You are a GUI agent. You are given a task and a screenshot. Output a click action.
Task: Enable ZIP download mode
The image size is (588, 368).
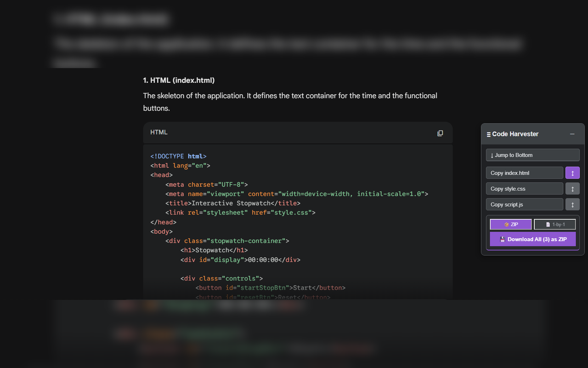(x=510, y=224)
